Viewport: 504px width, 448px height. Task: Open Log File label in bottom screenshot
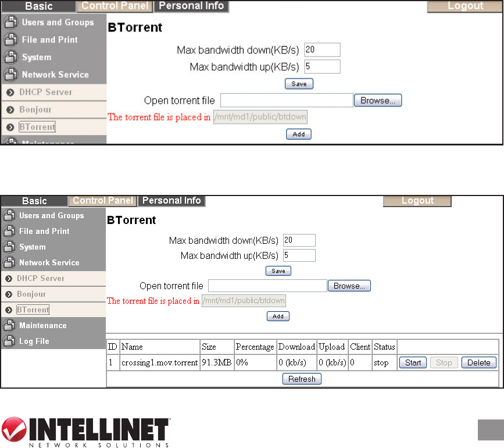point(34,341)
